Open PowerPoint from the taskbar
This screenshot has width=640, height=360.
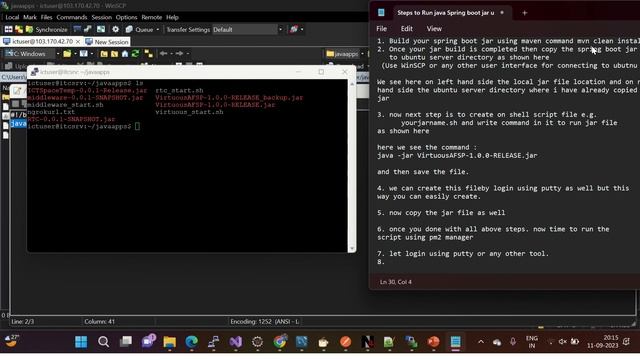click(x=433, y=342)
